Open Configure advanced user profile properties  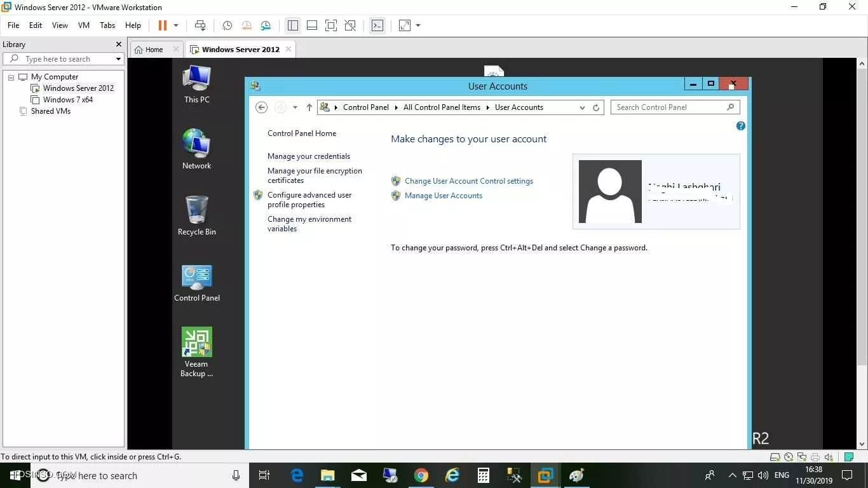(309, 200)
